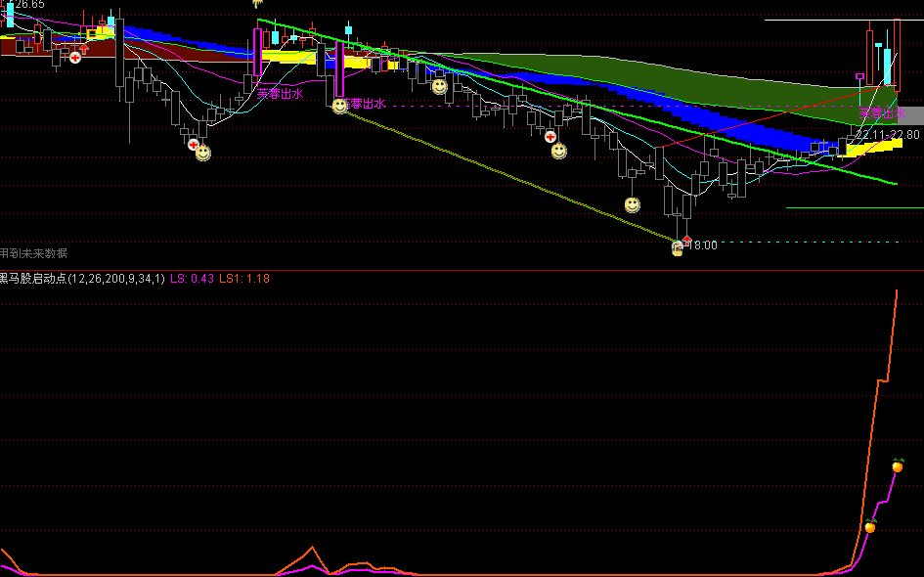
Task: Click the 用到未来数据 notice text
Action: pos(33,253)
